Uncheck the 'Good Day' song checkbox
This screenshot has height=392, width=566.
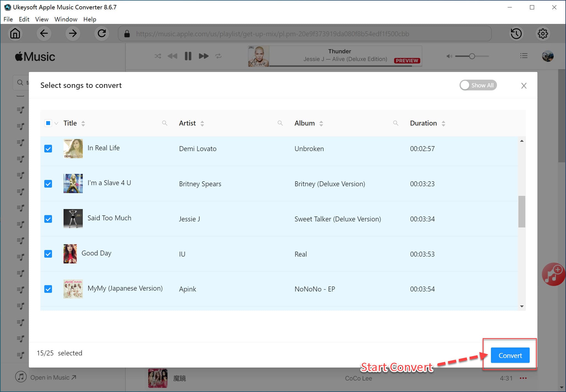48,253
